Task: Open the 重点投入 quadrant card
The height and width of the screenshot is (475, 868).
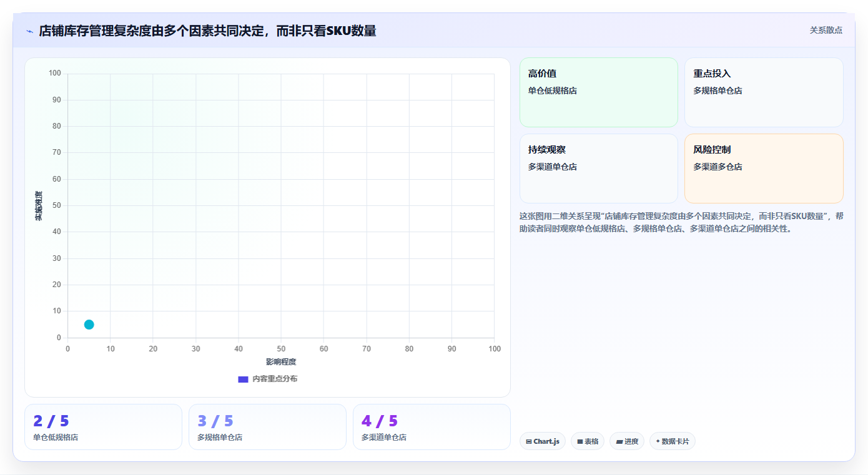Action: coord(764,92)
